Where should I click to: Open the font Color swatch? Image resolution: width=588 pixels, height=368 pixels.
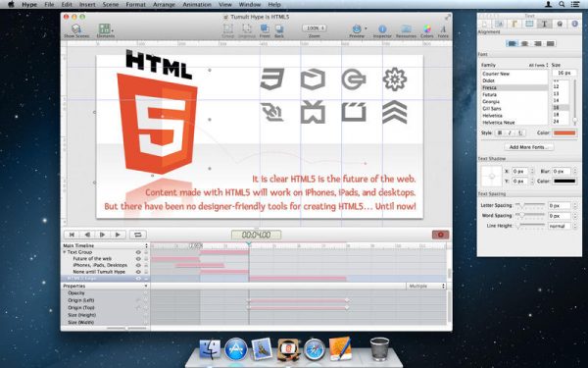click(564, 132)
